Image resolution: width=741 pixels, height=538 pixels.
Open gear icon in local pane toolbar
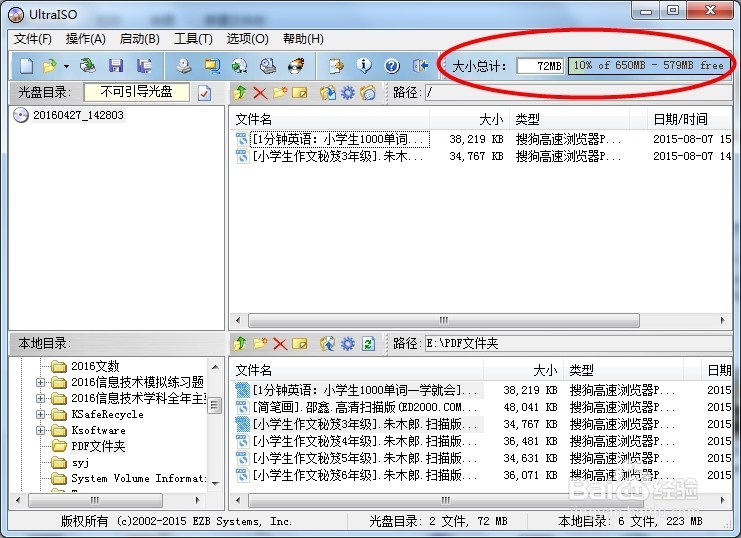pos(347,344)
